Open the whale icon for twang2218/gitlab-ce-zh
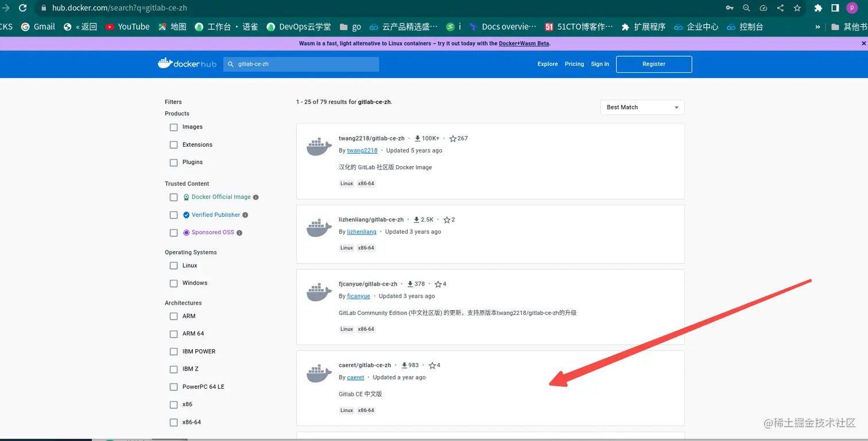Screen dimensions: 868x441 (319, 147)
